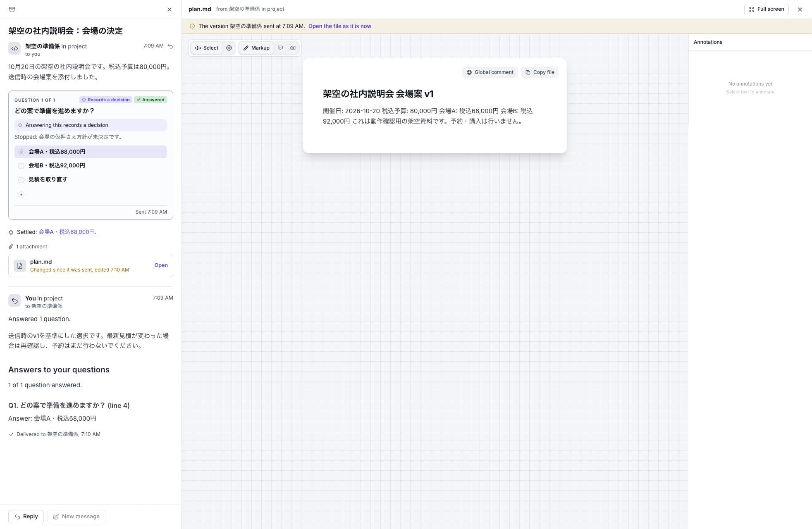This screenshot has width=812, height=529.
Task: Click the Answered status badge
Action: click(150, 100)
